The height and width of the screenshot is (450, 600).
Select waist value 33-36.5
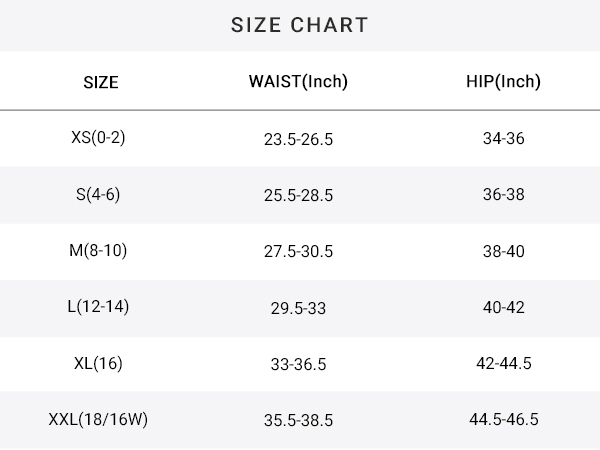pyautogui.click(x=298, y=364)
